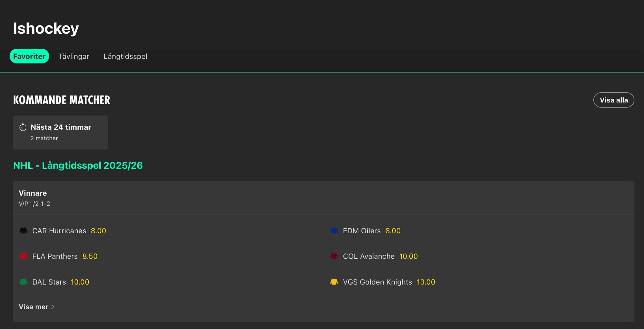Click the Visa alla button

pyautogui.click(x=613, y=100)
